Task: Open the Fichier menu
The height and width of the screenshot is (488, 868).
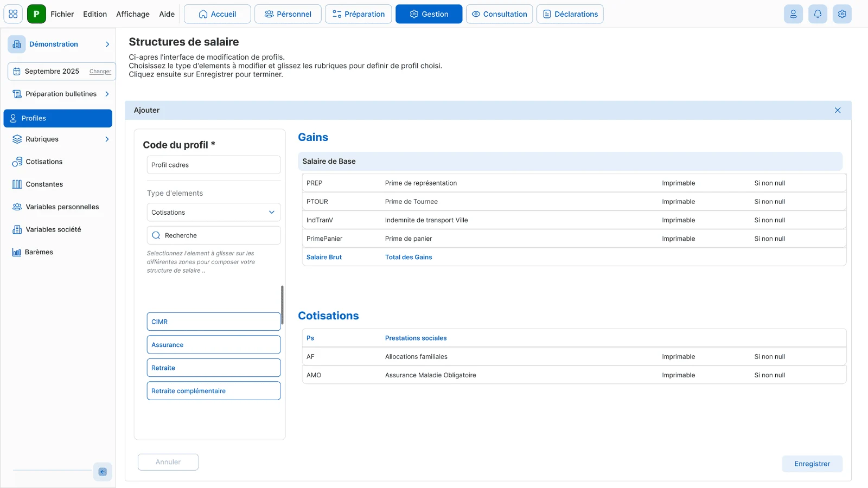Action: (x=62, y=14)
